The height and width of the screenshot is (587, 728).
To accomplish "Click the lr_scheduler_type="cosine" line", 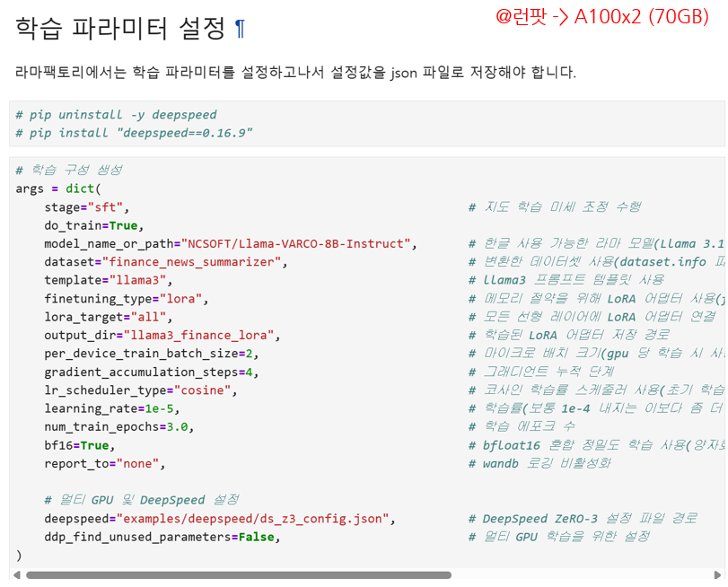I will click(141, 390).
